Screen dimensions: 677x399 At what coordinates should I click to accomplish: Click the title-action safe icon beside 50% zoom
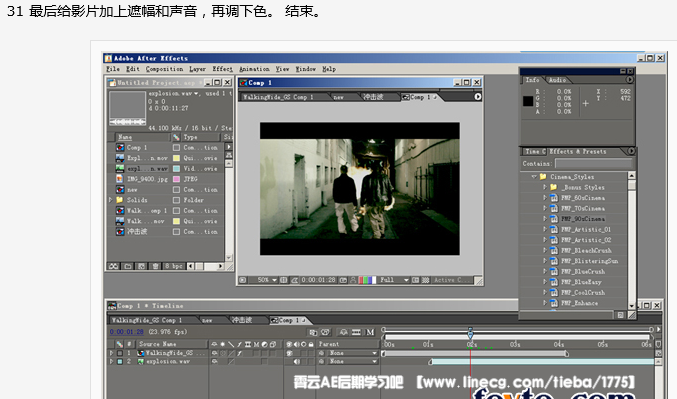[284, 280]
